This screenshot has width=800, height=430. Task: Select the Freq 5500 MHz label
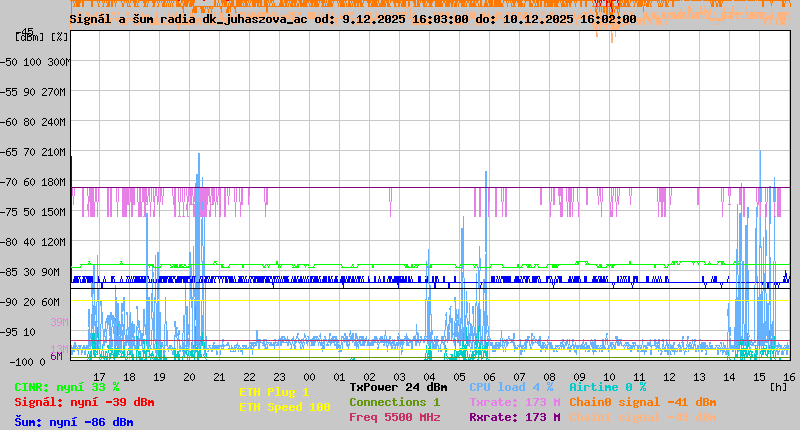click(x=394, y=417)
